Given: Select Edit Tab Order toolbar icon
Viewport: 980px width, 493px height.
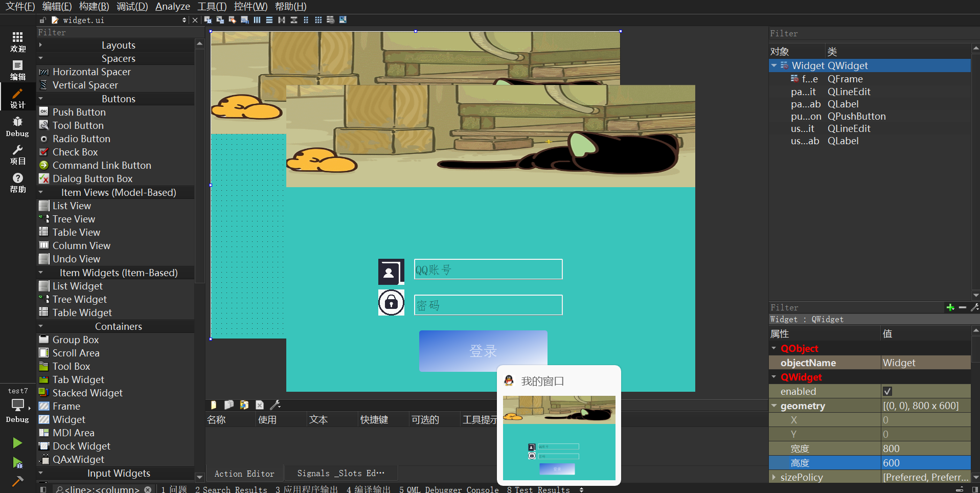Looking at the screenshot, I should coord(245,20).
